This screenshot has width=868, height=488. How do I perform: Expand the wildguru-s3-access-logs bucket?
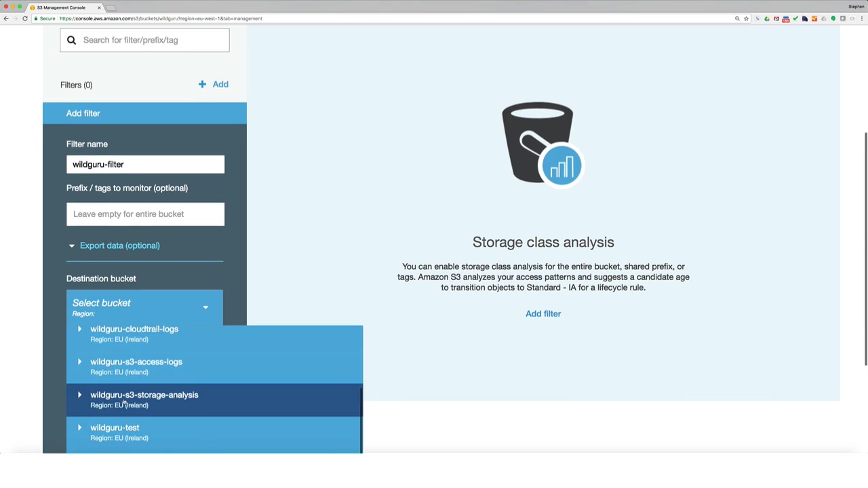click(79, 362)
